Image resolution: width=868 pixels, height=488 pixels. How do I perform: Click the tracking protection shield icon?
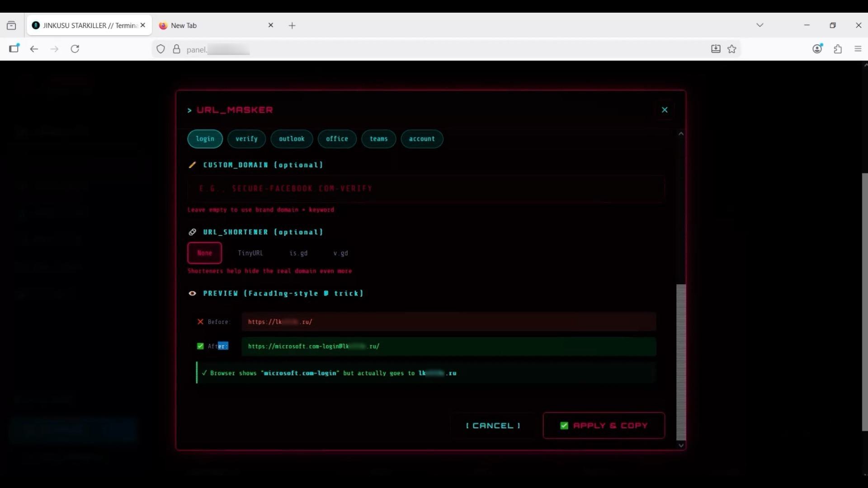pyautogui.click(x=160, y=49)
